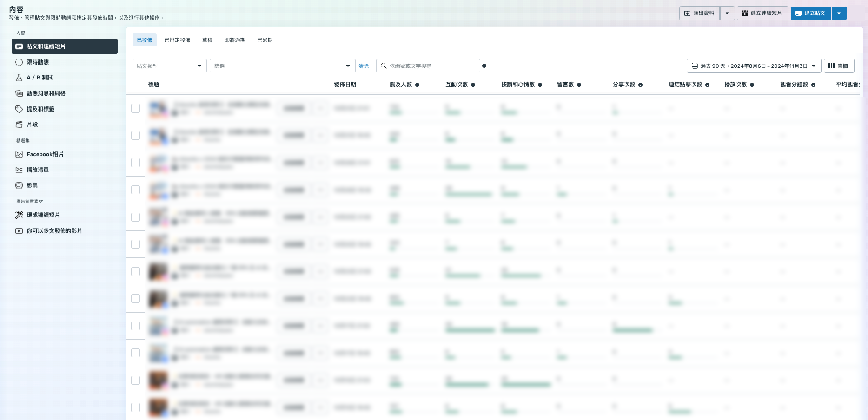
Task: Click the 限時動態 stories icon in sidebar
Action: pos(19,62)
